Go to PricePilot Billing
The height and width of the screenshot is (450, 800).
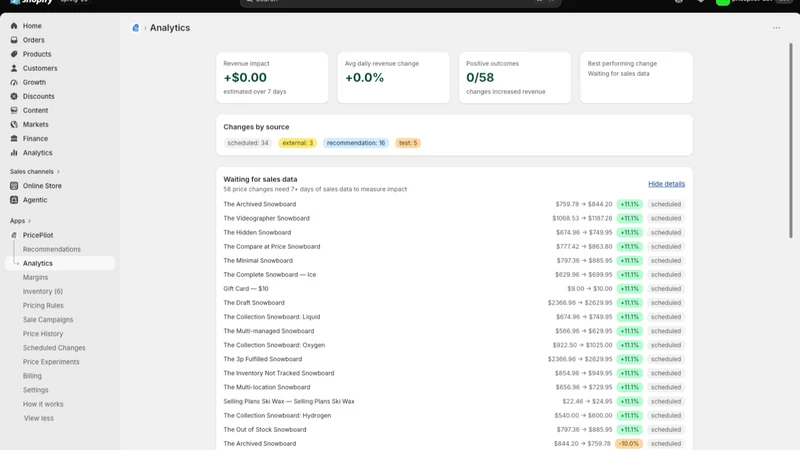pyautogui.click(x=32, y=376)
